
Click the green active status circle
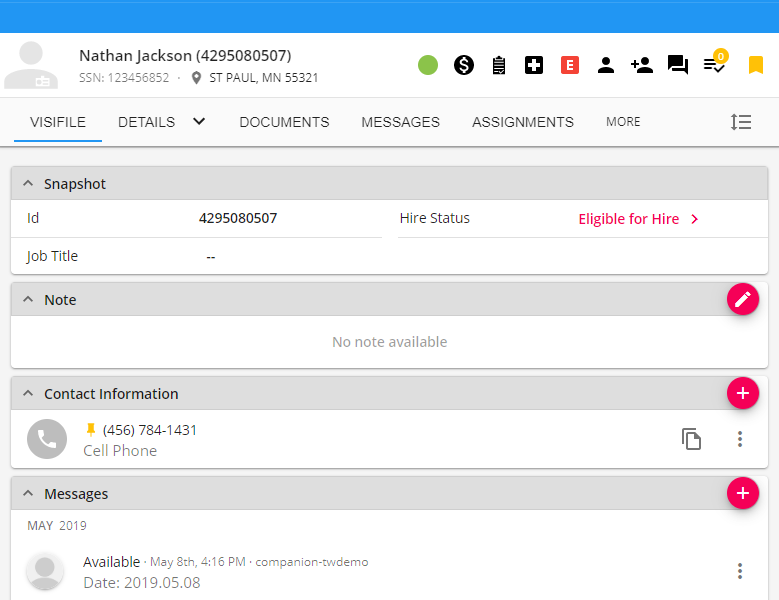click(428, 65)
